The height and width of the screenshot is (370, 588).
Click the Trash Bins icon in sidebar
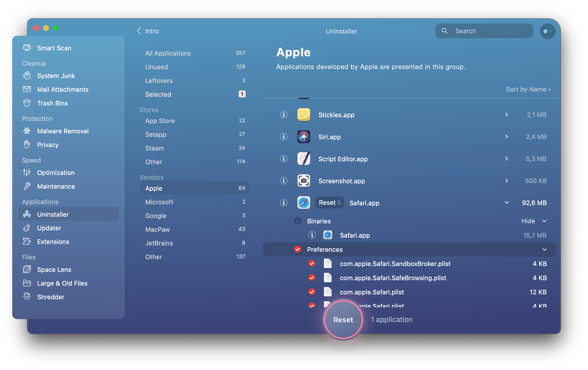tap(26, 103)
